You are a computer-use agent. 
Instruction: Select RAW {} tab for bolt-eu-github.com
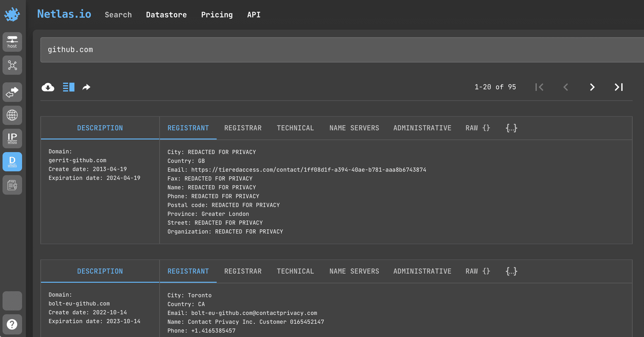pos(478,271)
